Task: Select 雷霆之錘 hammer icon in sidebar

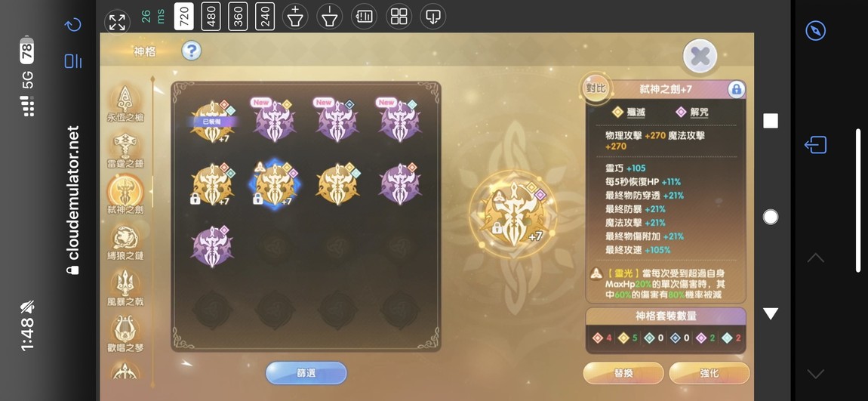Action: coord(125,147)
